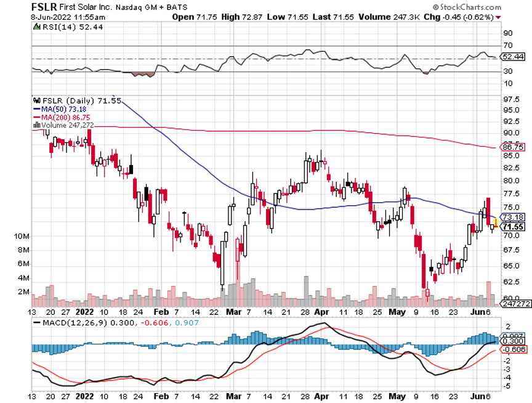
Task: Click Apr on the date axis below MACD
Action: tap(321, 396)
